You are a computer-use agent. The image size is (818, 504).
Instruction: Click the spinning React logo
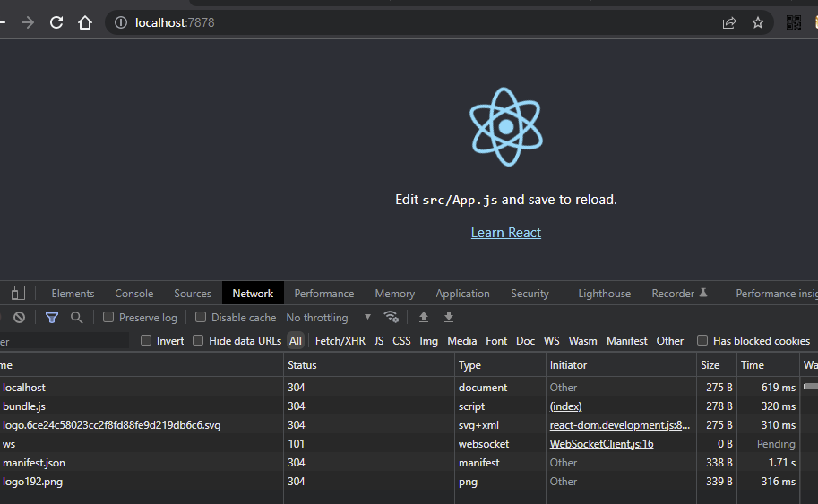pos(506,126)
